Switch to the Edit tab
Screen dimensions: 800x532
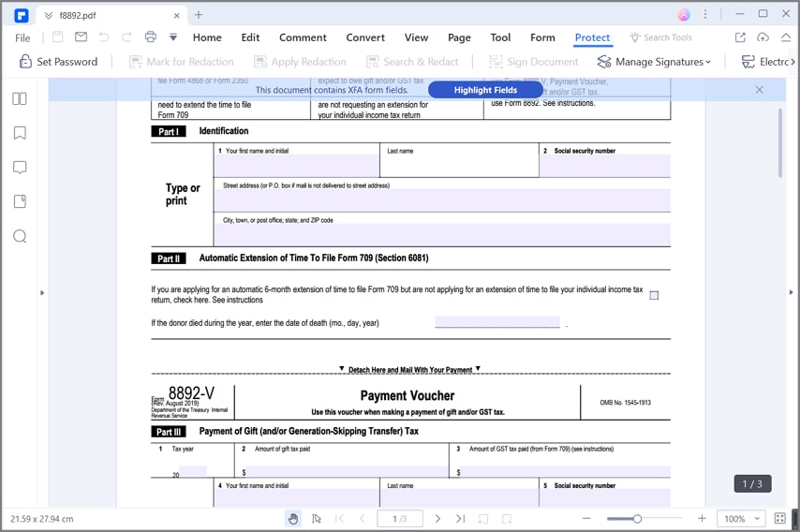250,37
